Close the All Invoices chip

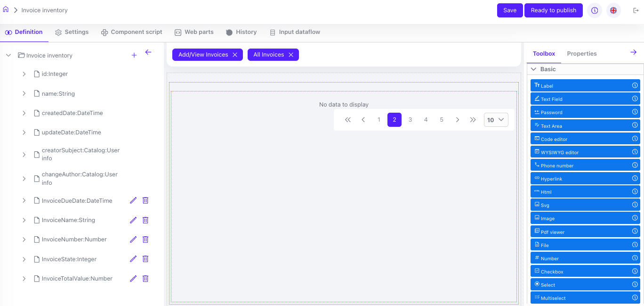[x=291, y=55]
